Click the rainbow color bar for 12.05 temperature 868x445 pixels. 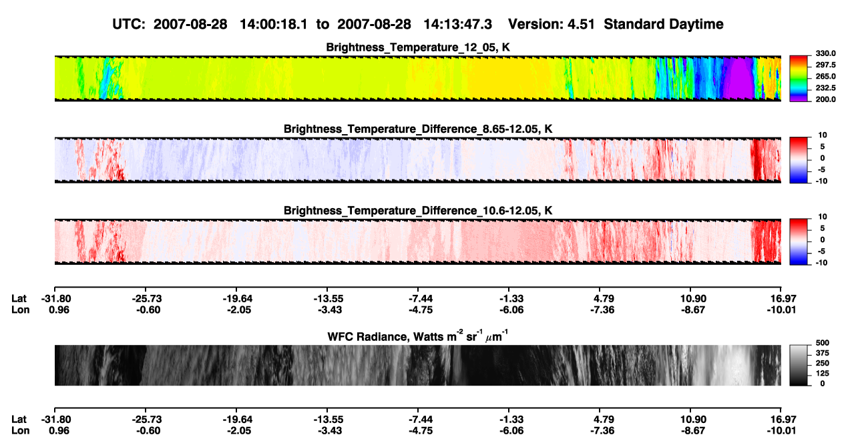[799, 78]
